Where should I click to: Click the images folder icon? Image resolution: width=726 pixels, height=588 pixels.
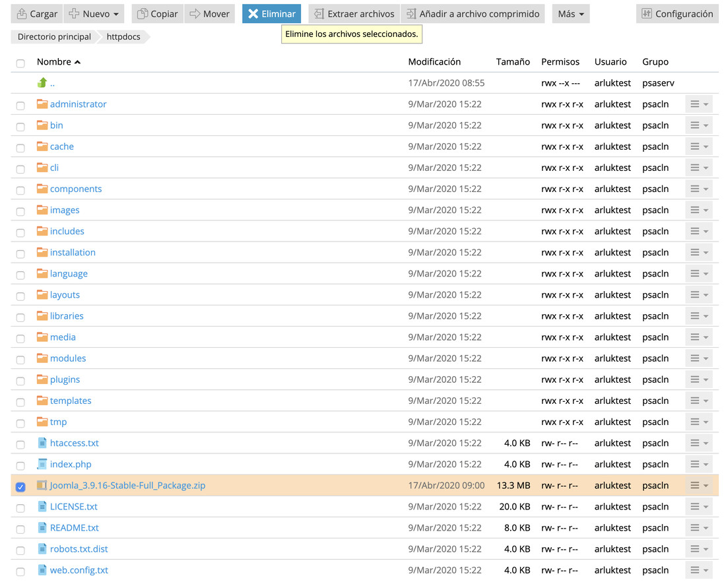pos(42,210)
